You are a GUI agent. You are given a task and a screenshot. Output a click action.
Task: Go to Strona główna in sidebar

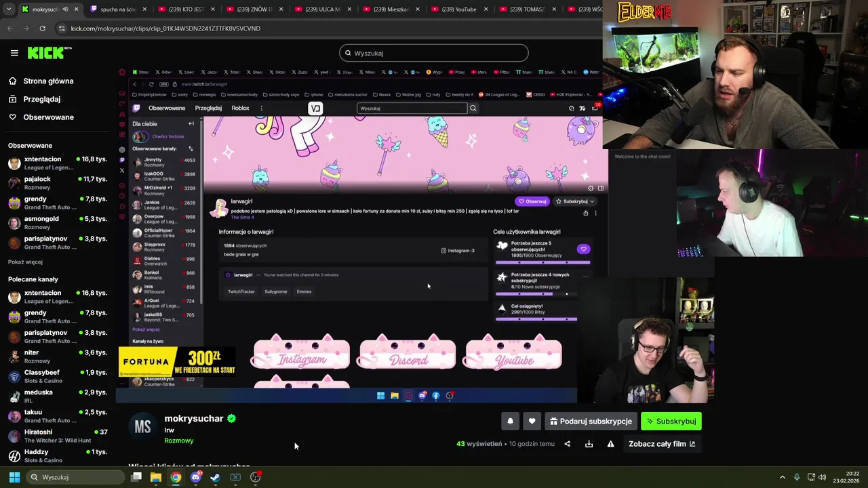(41, 81)
